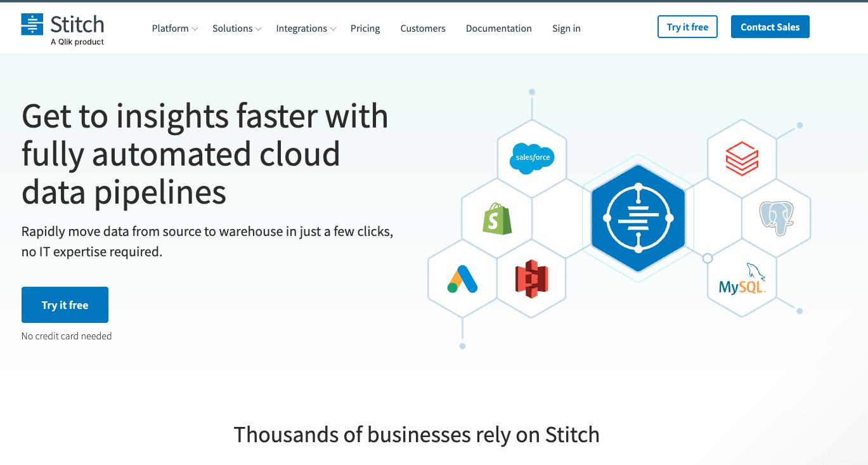Select the Amazon S3 red icon

531,278
